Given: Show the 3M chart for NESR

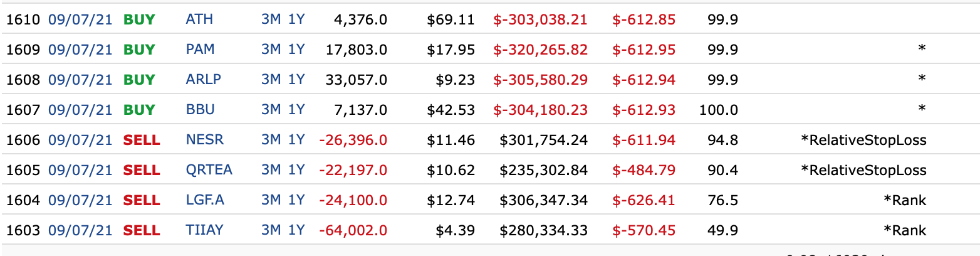Looking at the screenshot, I should [271, 140].
